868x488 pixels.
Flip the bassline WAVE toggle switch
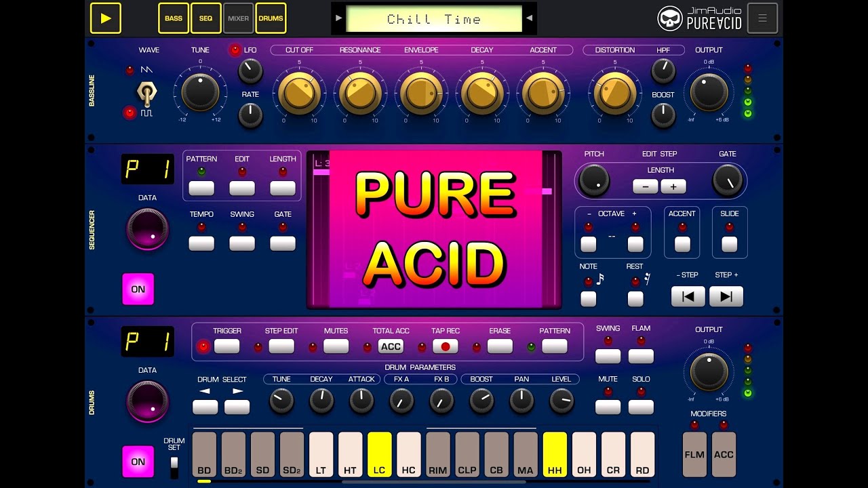click(146, 94)
